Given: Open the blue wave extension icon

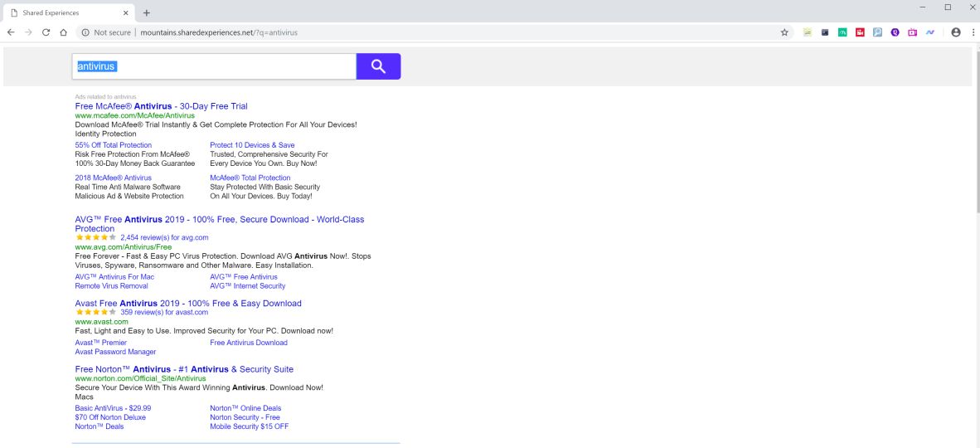Looking at the screenshot, I should tap(930, 32).
